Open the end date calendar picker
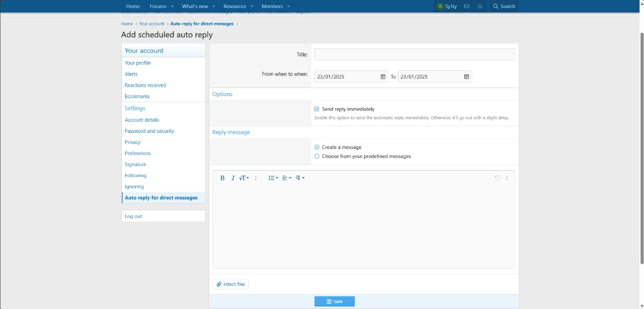 click(x=466, y=77)
